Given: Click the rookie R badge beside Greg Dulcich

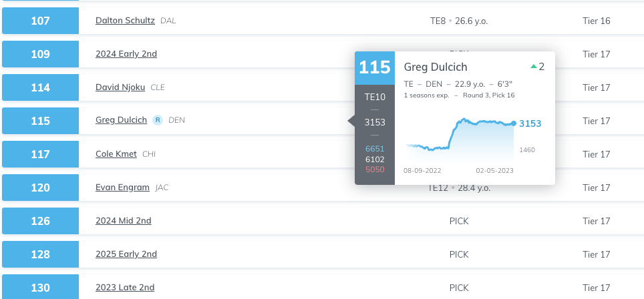Looking at the screenshot, I should [158, 120].
